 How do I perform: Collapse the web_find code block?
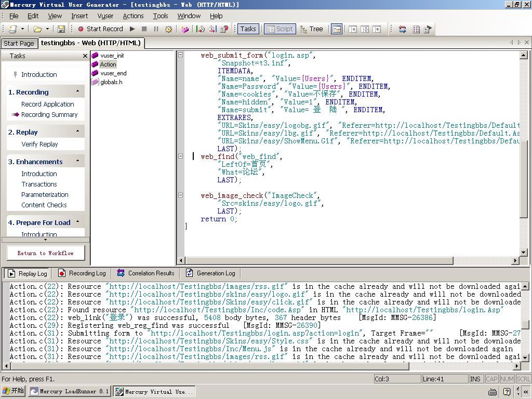click(181, 156)
